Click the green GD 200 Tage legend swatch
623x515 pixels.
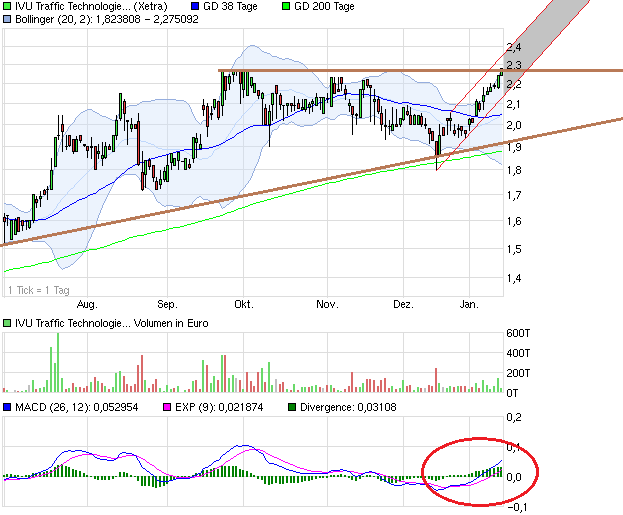(x=283, y=7)
